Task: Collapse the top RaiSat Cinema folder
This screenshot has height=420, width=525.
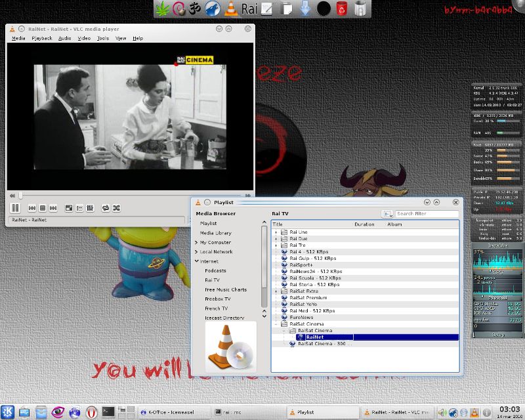Action: pyautogui.click(x=276, y=324)
